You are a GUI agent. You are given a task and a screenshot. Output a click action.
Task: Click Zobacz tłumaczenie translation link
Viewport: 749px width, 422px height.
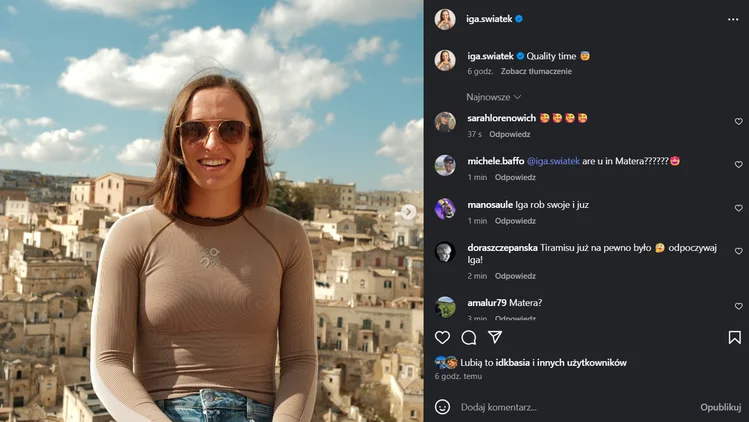[x=536, y=71]
